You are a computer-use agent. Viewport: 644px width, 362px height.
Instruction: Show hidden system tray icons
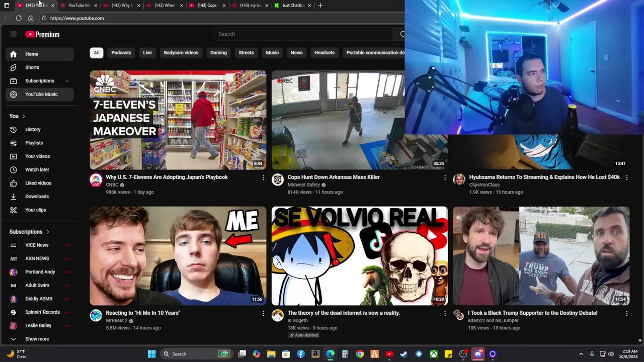click(581, 354)
